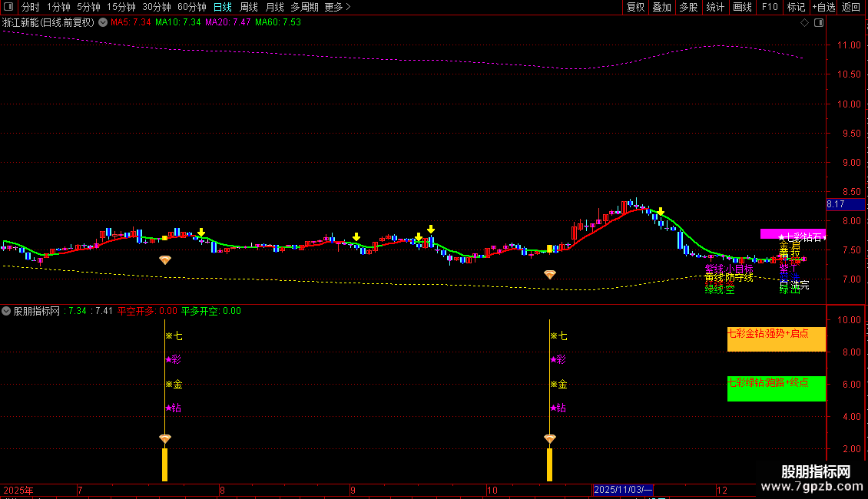Open F10 company info
The height and width of the screenshot is (499, 868).
tap(770, 7)
